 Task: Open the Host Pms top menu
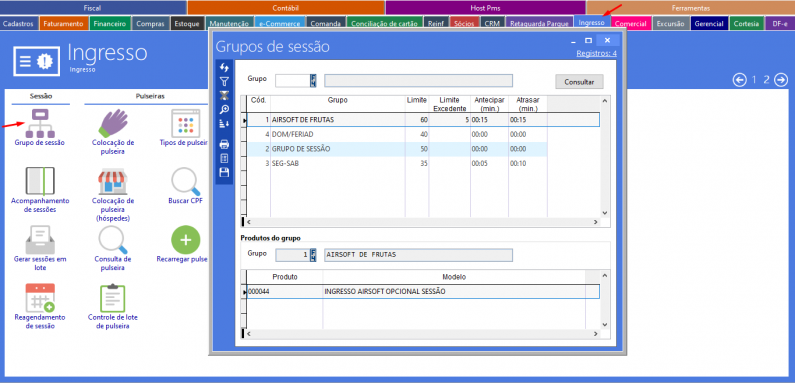click(x=485, y=8)
